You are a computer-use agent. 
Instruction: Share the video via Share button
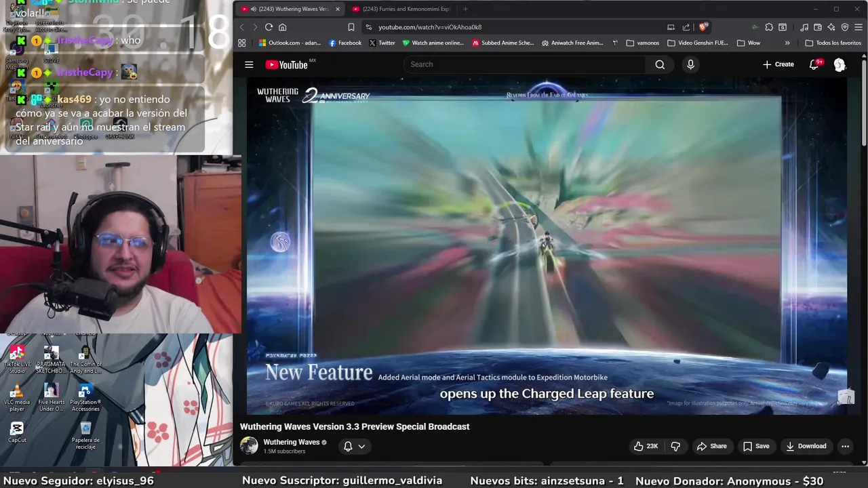[x=711, y=446]
